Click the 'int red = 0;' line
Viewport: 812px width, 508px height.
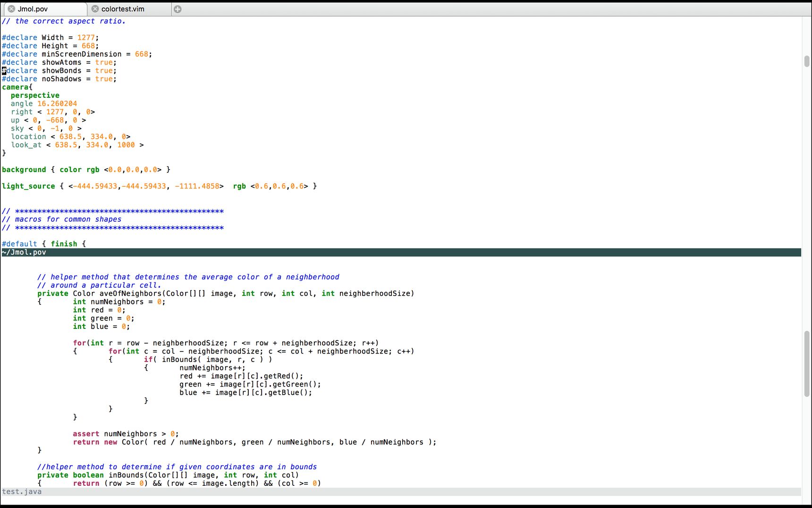(99, 310)
